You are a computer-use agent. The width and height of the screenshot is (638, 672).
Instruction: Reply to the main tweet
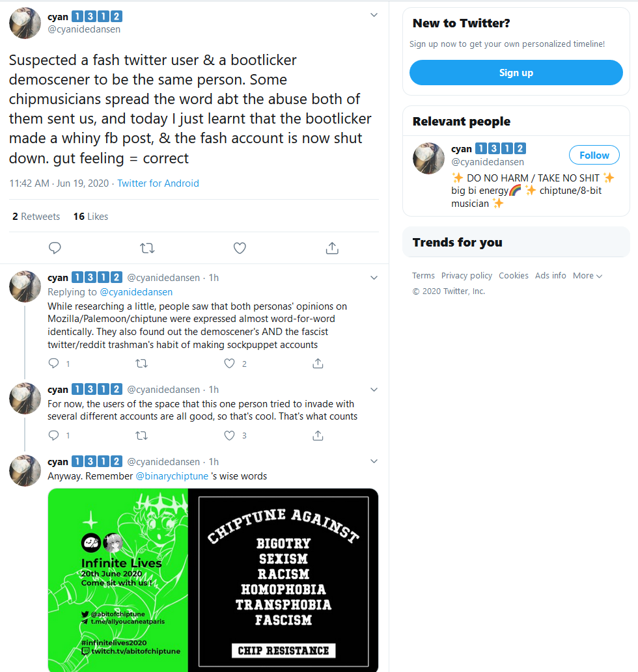(x=55, y=248)
